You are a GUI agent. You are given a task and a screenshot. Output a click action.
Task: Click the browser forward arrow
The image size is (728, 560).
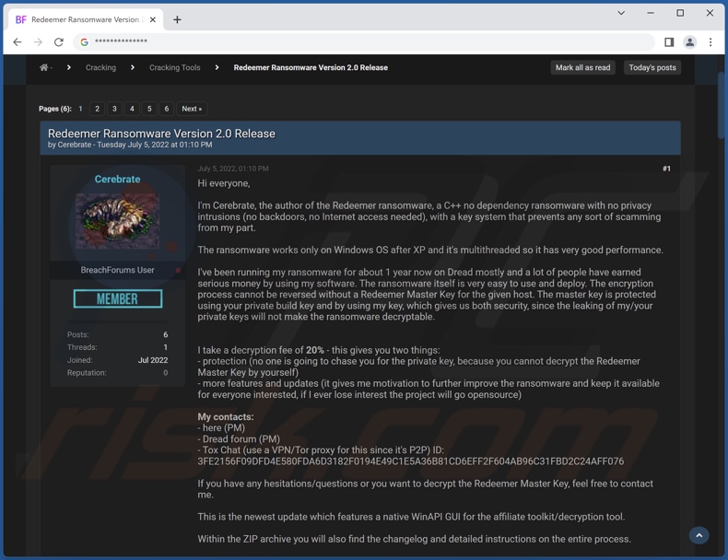38,42
